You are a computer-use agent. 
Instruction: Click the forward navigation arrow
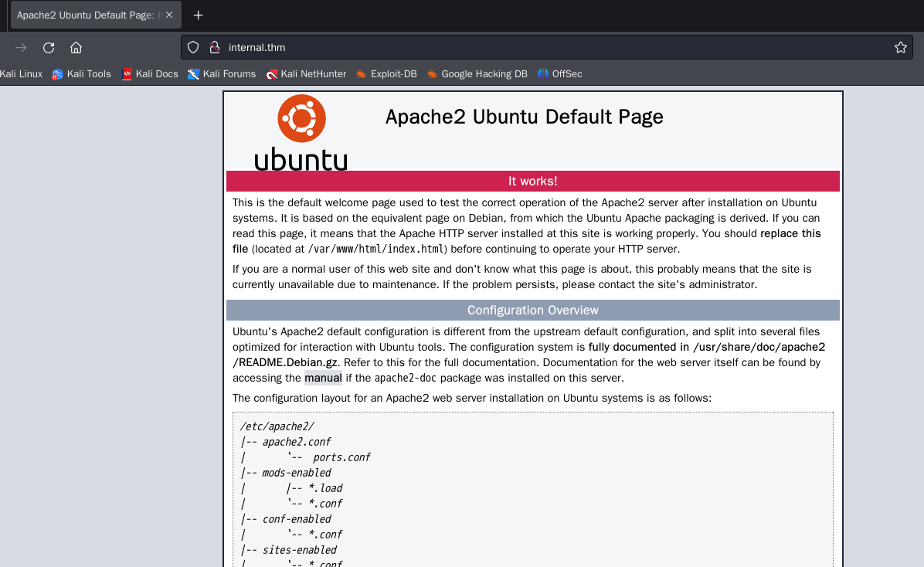[21, 48]
